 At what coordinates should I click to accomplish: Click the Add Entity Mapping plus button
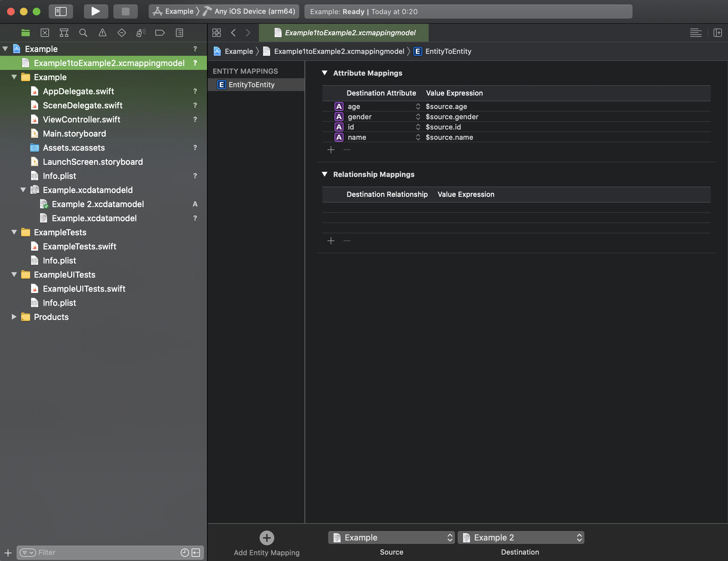click(x=267, y=538)
